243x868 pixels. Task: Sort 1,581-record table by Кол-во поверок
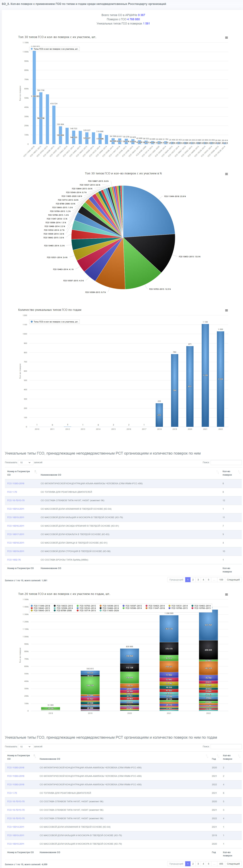231,473
